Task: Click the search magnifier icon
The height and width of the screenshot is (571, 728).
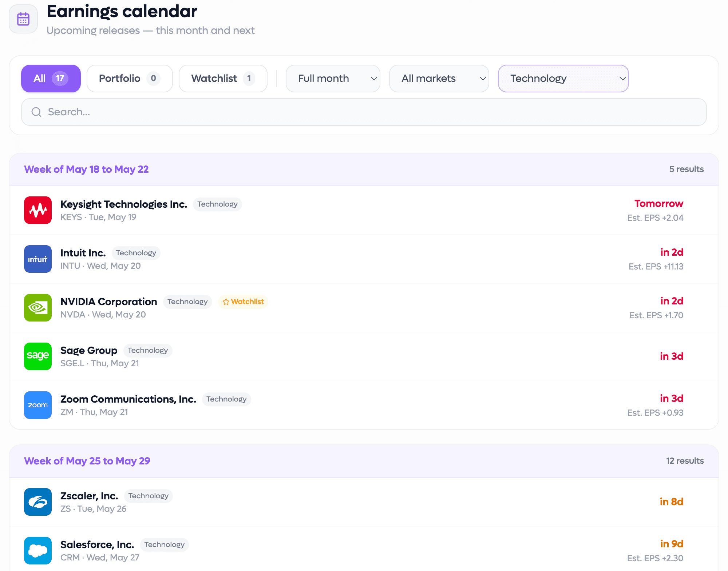Action: (x=36, y=112)
